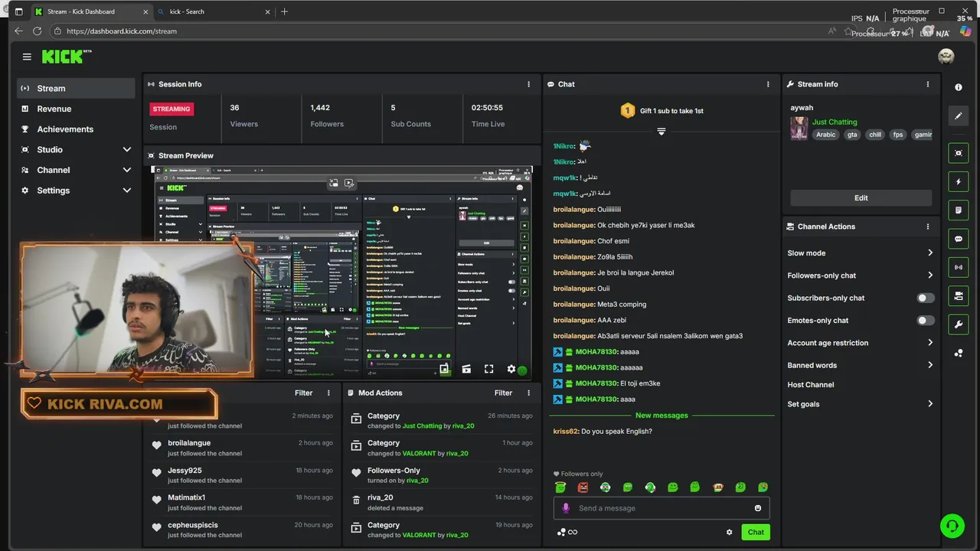Open Banned words options

coord(860,365)
